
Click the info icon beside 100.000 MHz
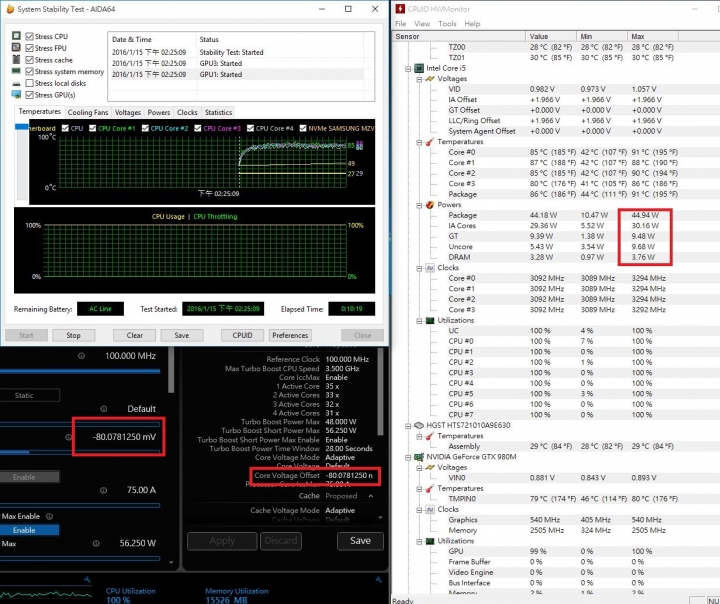point(81,356)
